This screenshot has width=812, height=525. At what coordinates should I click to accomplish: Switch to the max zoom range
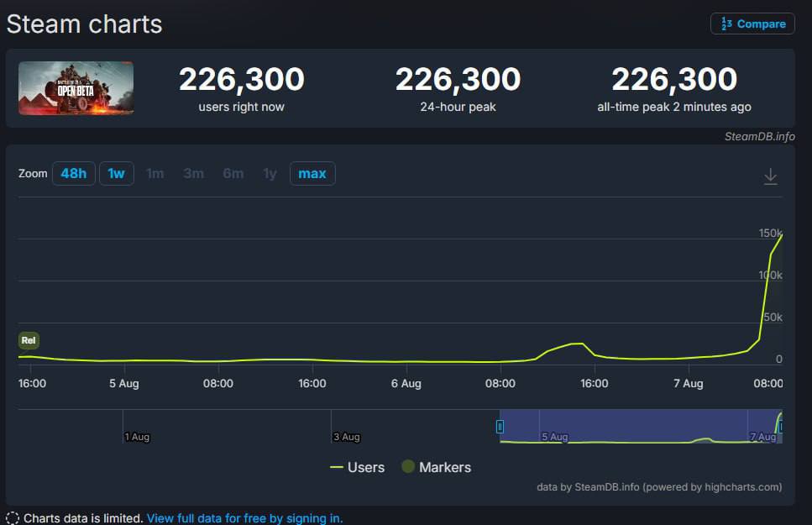[312, 173]
